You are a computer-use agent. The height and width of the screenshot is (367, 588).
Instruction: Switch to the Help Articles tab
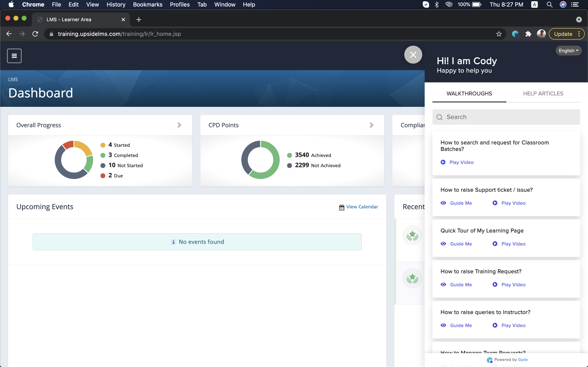[543, 93]
